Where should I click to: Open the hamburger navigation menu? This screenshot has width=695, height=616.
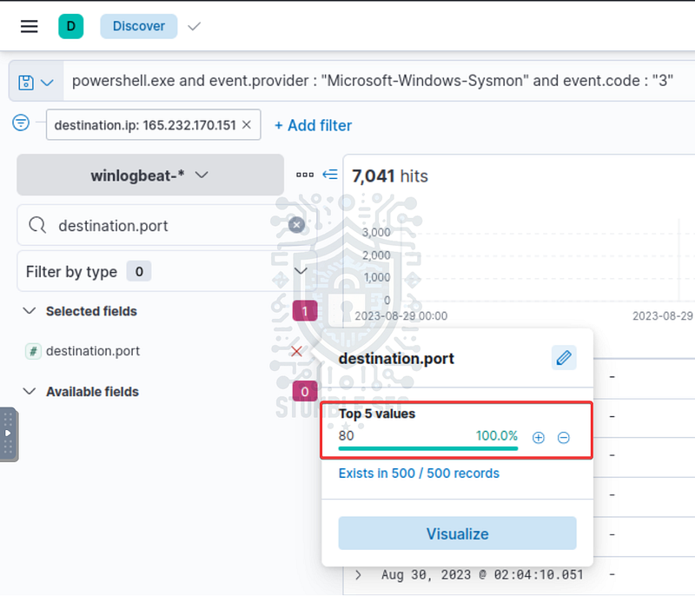click(x=30, y=27)
